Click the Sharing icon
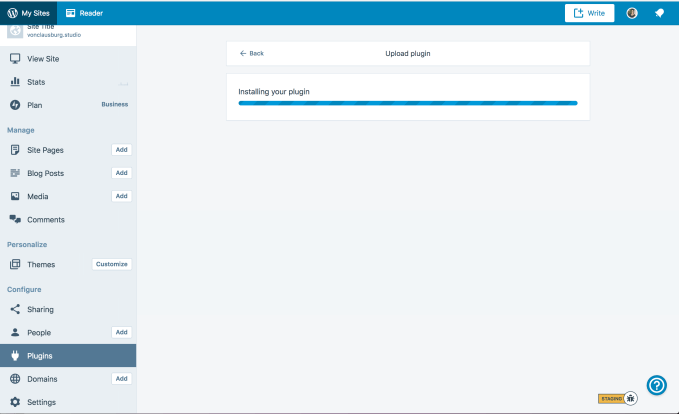The height and width of the screenshot is (414, 679). 15,309
